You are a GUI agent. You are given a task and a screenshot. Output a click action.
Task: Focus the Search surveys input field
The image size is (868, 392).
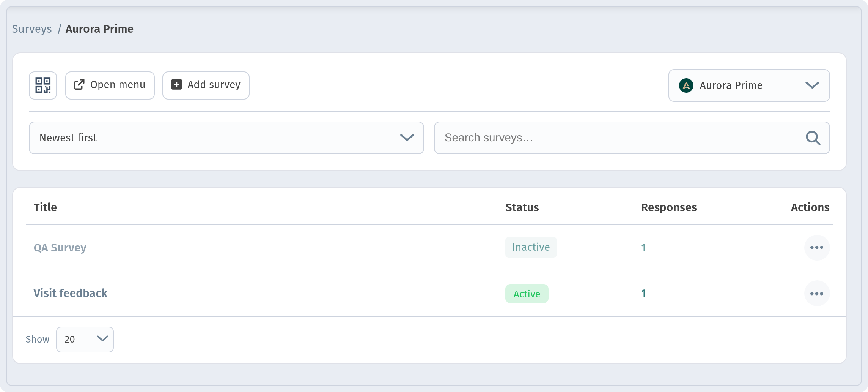[632, 138]
